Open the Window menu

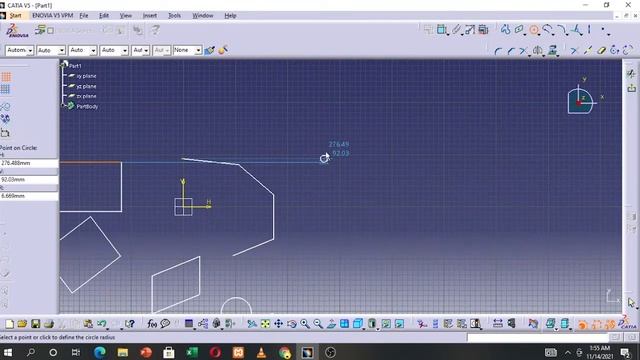pyautogui.click(x=203, y=16)
